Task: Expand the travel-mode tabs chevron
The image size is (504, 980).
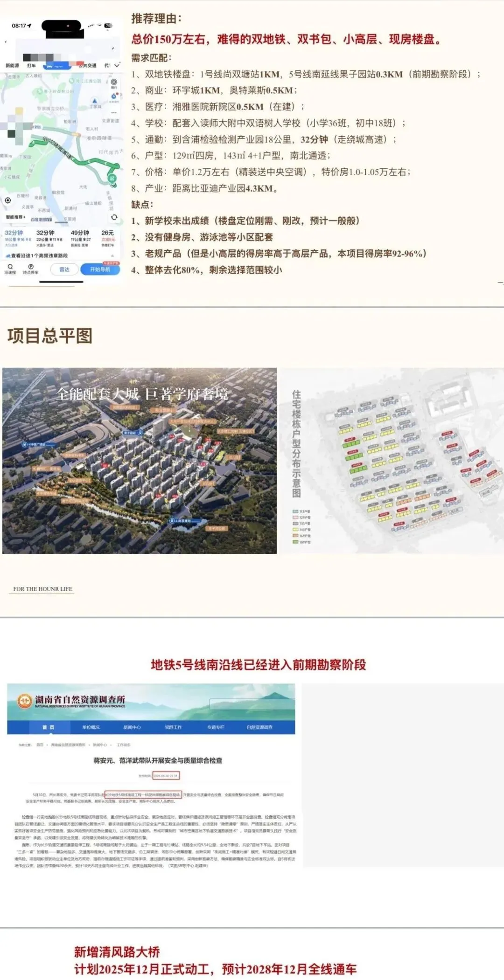Action: pyautogui.click(x=117, y=65)
